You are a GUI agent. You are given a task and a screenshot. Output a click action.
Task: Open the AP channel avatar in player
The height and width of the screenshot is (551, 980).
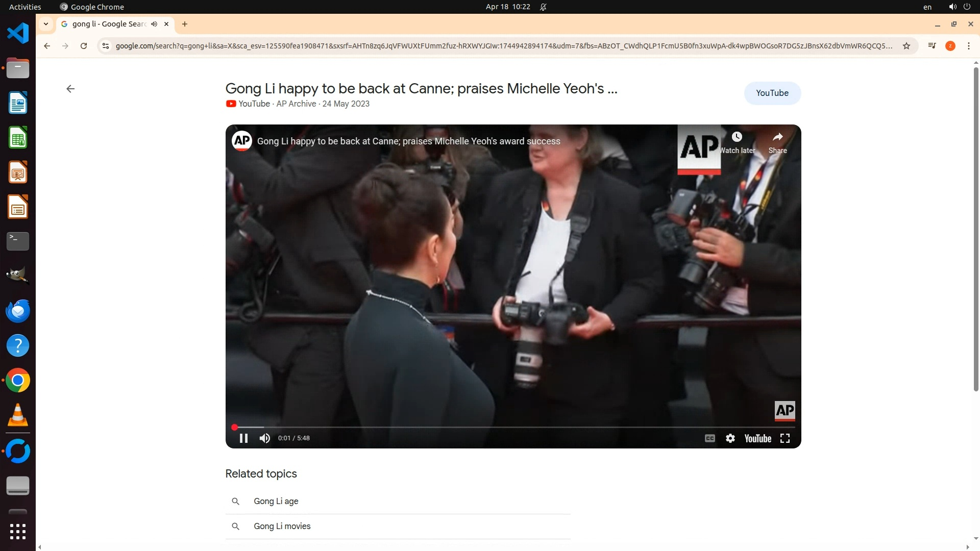[242, 141]
